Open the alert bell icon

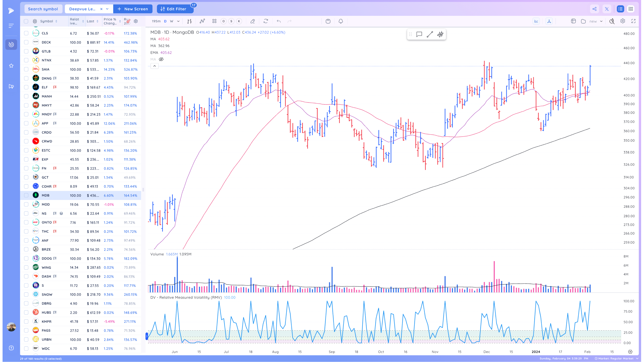[341, 21]
